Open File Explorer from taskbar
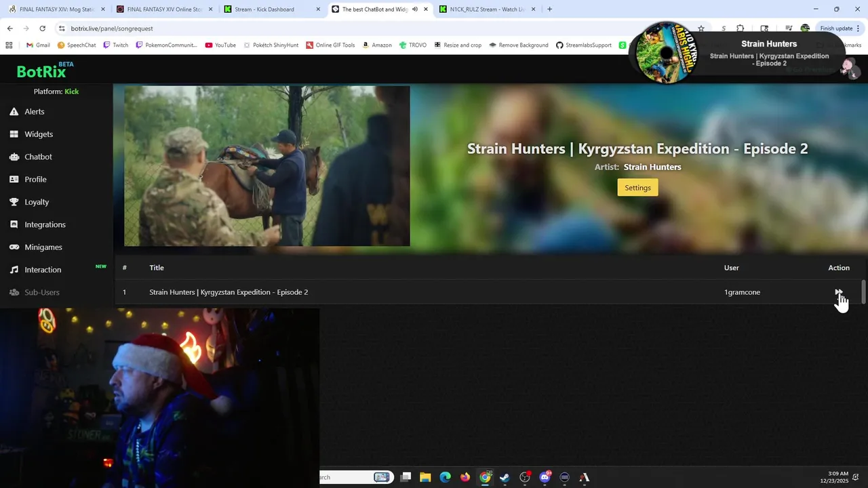The height and width of the screenshot is (488, 868). click(x=425, y=477)
